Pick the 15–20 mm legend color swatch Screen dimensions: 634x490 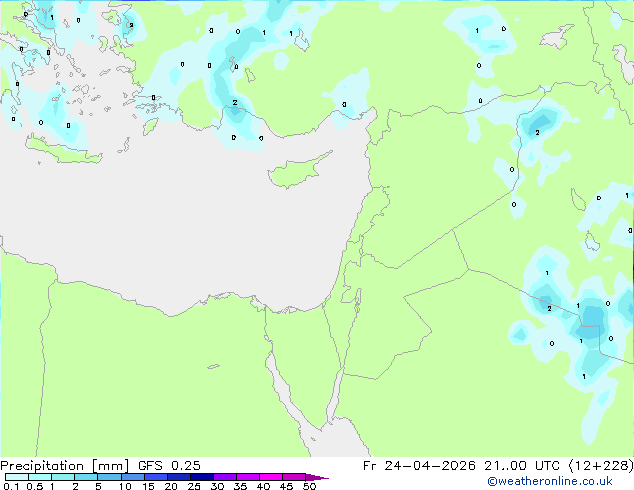tap(155, 477)
